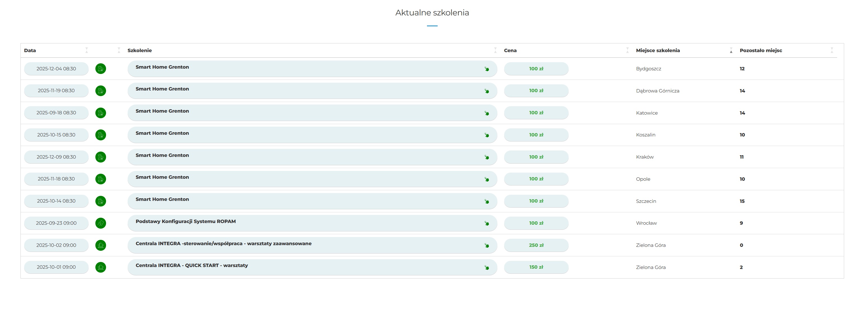Click category icon in Dąbrowa Górnicza row
Viewport: 868px width, 311px height.
pyautogui.click(x=101, y=91)
